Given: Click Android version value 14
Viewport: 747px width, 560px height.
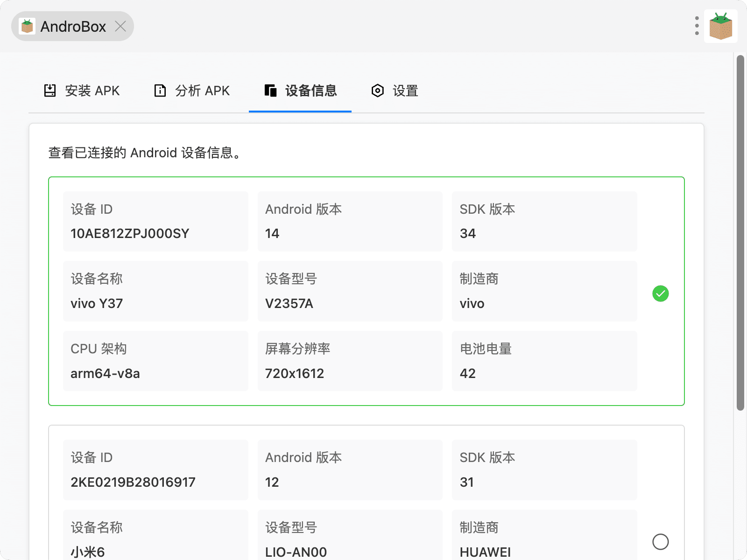Looking at the screenshot, I should coord(272,233).
